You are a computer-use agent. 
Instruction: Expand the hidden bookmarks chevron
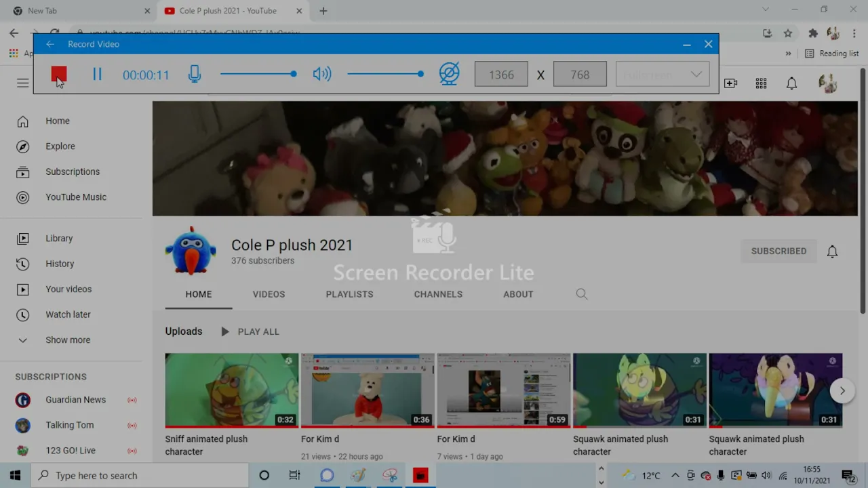pyautogui.click(x=788, y=54)
